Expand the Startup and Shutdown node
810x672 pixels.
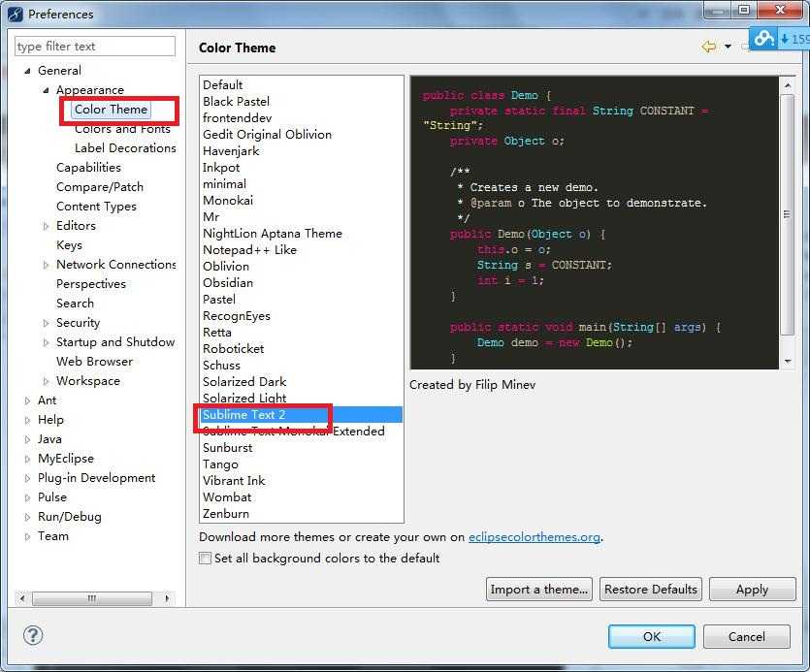point(46,342)
